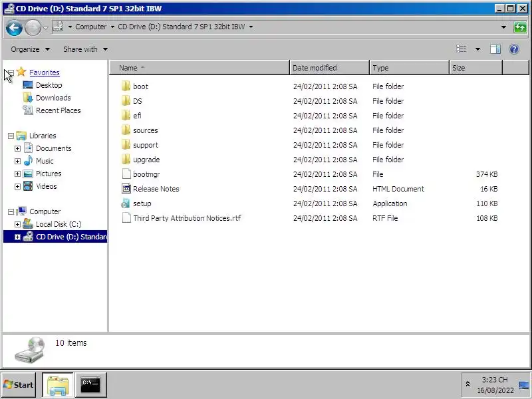This screenshot has width=532, height=399.
Task: Click Application type of setup row
Action: point(390,203)
